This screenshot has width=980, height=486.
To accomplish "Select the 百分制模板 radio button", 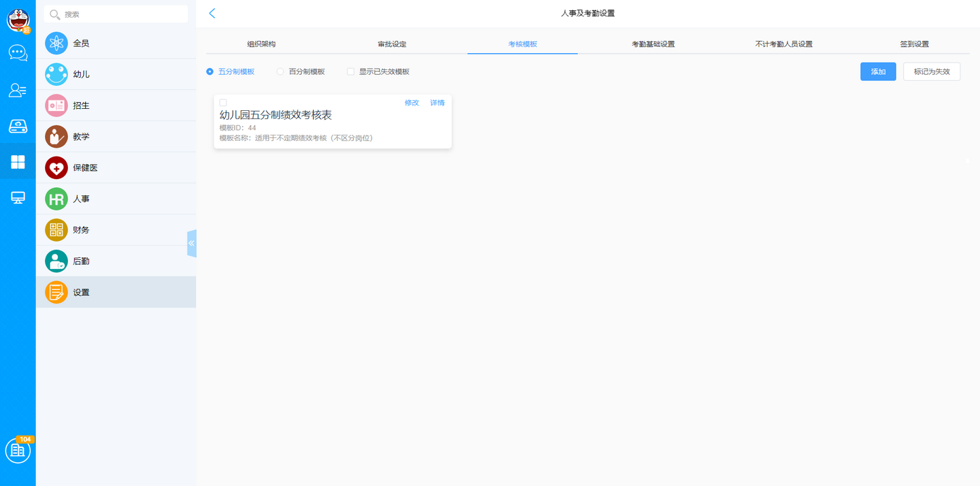I will [x=280, y=71].
